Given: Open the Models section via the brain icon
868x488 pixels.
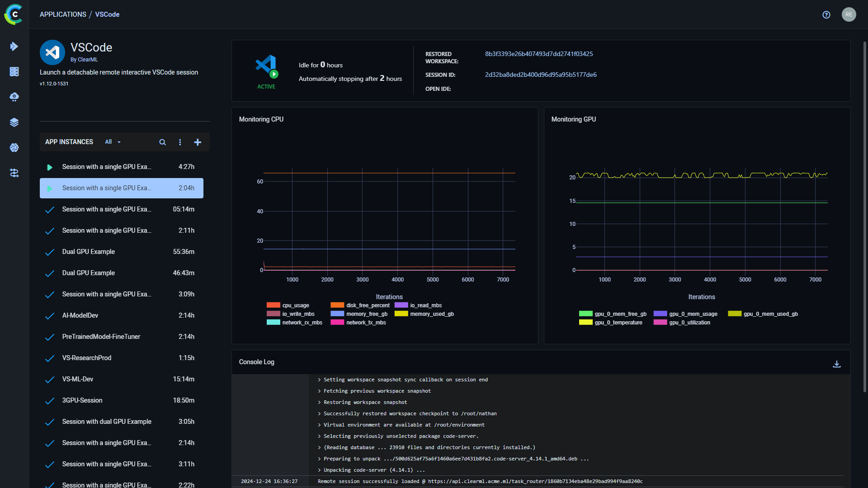Looking at the screenshot, I should click(14, 147).
